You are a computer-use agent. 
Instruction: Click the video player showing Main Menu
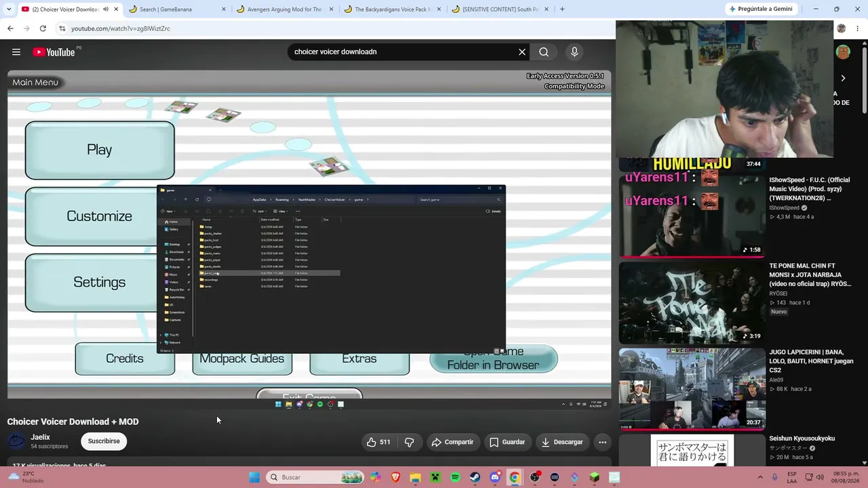coord(309,239)
